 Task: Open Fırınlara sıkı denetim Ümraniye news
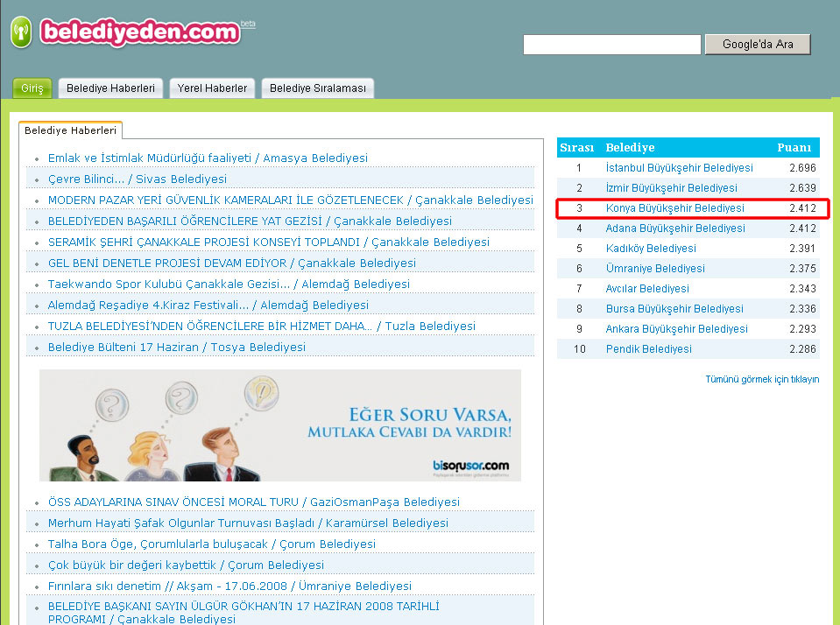point(229,586)
